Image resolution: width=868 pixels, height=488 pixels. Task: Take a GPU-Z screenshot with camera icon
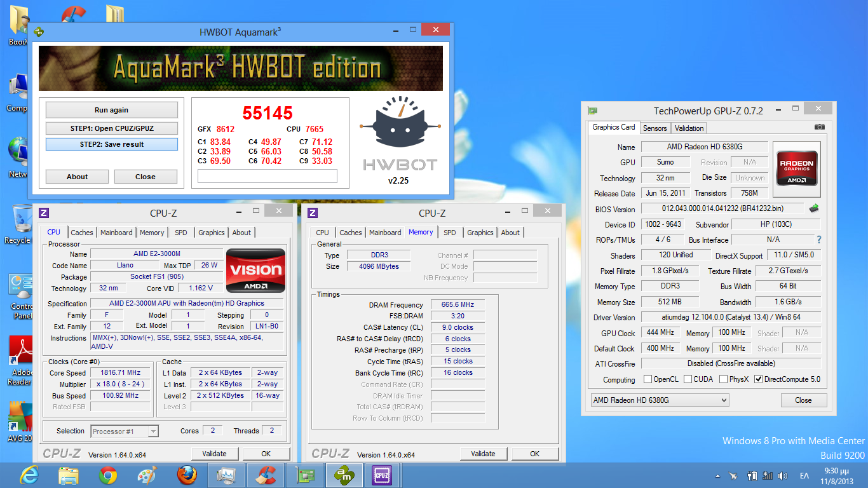pos(820,128)
